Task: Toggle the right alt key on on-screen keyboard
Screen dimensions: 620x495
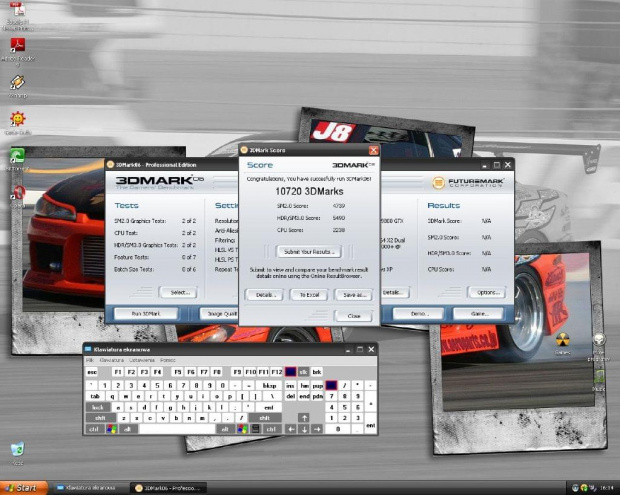Action: [225, 429]
